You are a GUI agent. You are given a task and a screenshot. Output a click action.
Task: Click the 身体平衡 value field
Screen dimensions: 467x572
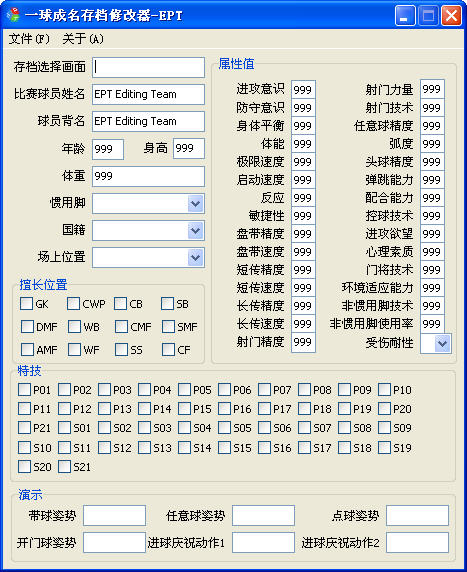pos(303,125)
